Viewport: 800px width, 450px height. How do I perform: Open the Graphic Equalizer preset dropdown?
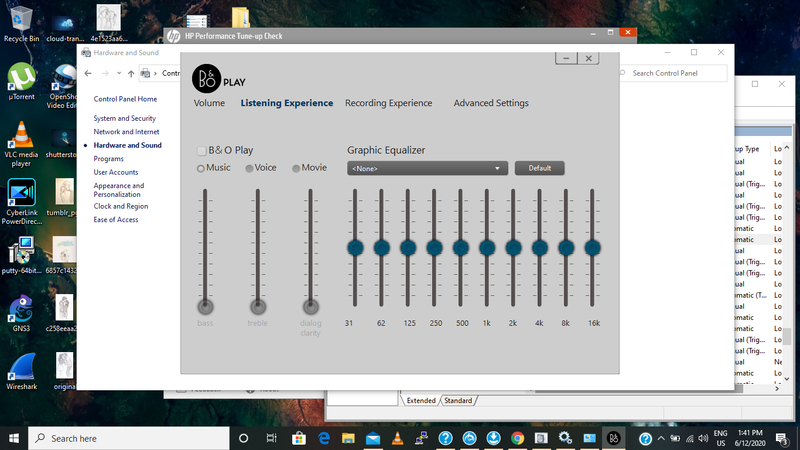click(428, 168)
